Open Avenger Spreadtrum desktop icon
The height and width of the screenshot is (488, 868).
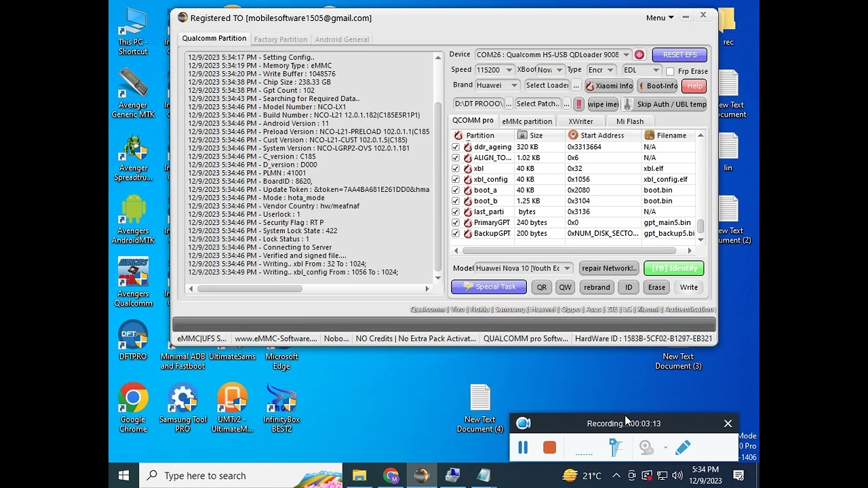[133, 157]
